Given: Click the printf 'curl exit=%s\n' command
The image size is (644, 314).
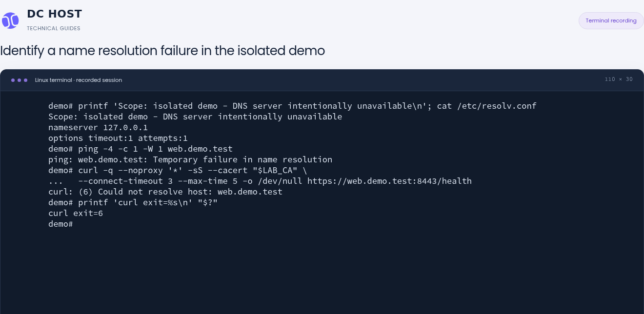Looking at the screenshot, I should click(133, 202).
